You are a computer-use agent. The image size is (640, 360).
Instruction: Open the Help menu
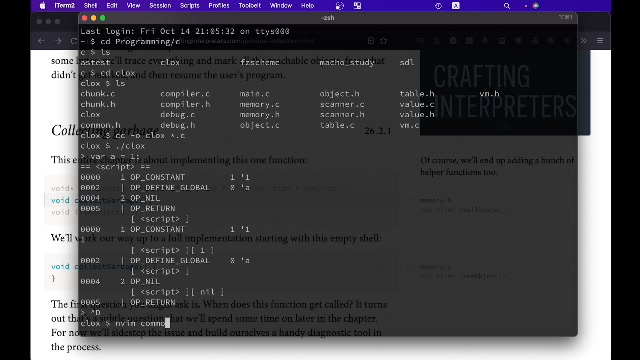[307, 6]
